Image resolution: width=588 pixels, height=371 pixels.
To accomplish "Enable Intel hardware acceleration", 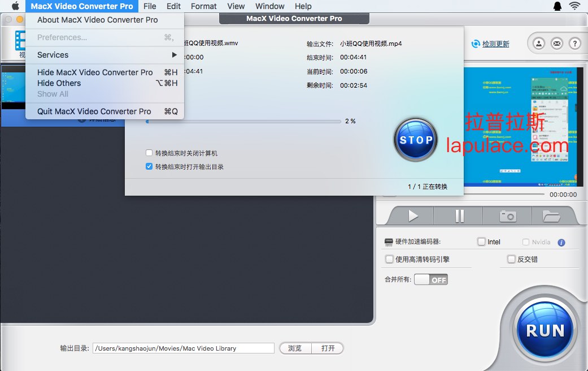I will tap(481, 242).
